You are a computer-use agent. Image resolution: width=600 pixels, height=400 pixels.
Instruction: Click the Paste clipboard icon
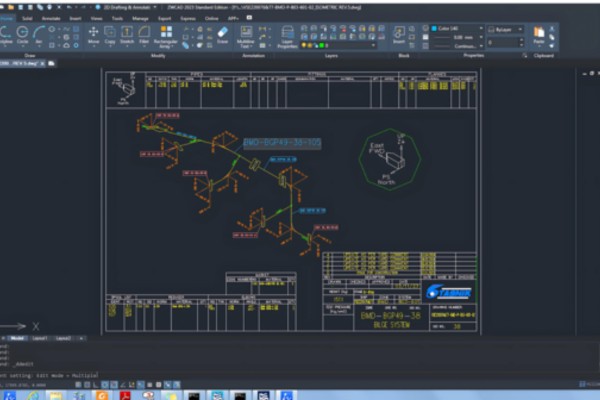pos(539,35)
